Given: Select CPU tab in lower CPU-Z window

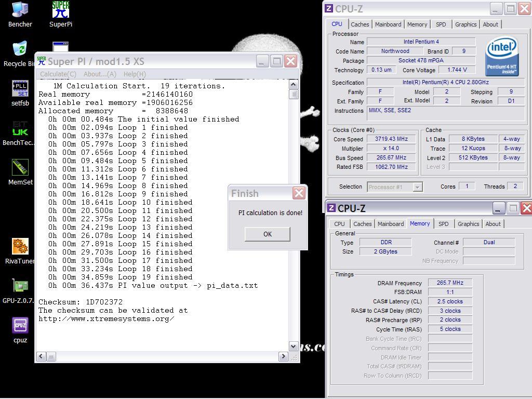Looking at the screenshot, I should click(x=339, y=224).
